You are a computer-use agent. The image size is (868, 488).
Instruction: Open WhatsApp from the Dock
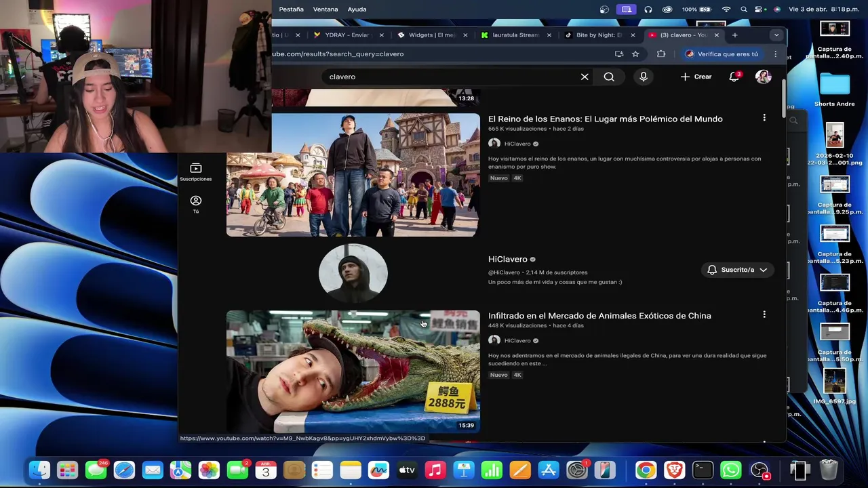point(731,470)
